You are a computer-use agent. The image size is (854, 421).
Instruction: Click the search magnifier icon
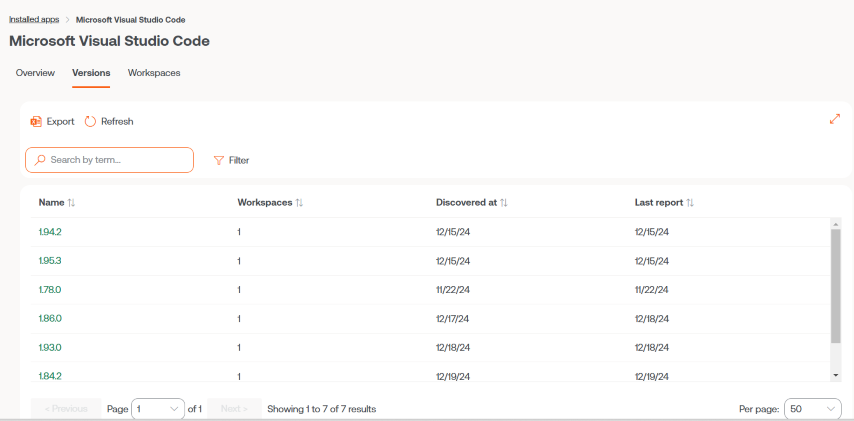coord(40,160)
